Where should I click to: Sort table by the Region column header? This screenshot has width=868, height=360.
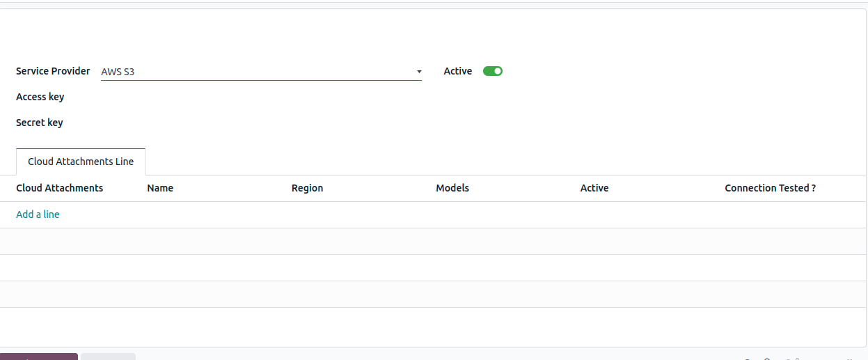tap(307, 188)
